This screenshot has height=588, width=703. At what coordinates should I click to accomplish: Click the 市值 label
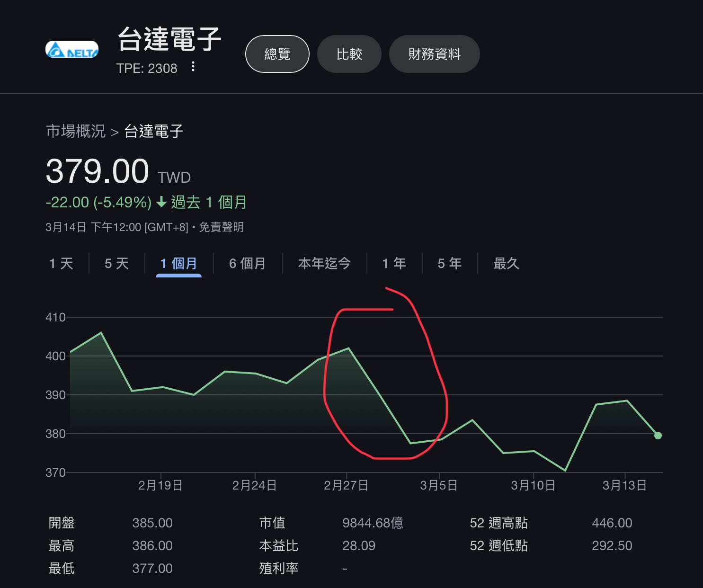(272, 523)
